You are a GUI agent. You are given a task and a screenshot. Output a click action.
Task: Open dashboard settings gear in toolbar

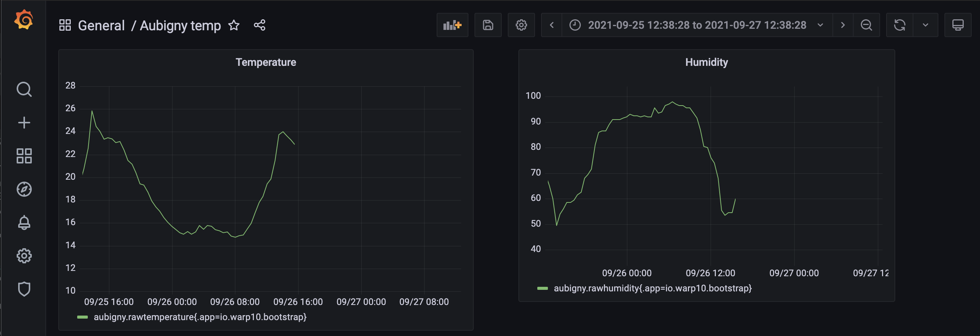(521, 25)
